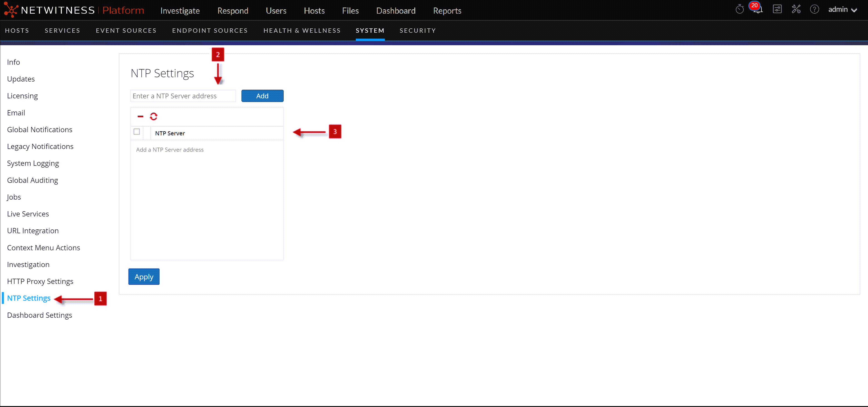Open the jobs stopwatch icon in top bar
Image resolution: width=868 pixels, height=407 pixels.
click(x=740, y=10)
